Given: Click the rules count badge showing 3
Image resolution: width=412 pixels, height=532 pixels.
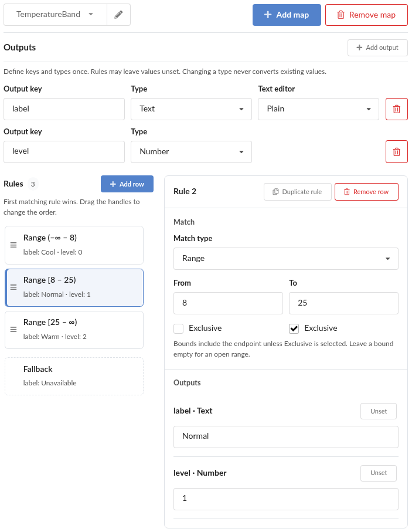Looking at the screenshot, I should 33,184.
